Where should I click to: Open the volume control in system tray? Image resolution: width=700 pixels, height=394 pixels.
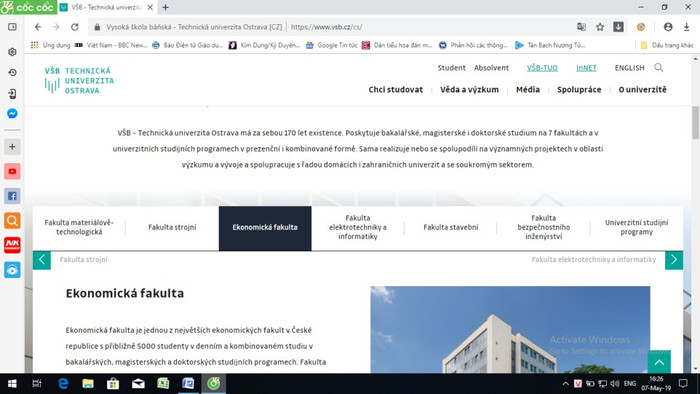(615, 384)
